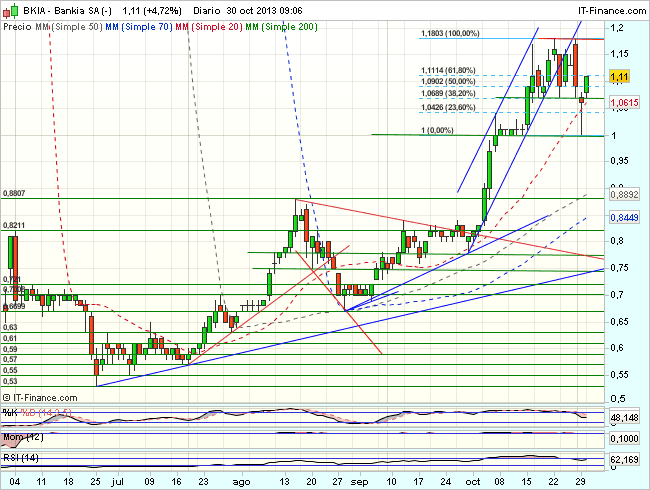Click the 1 (0,00%) Fibonacci label
This screenshot has width=650, height=490.
[x=437, y=130]
